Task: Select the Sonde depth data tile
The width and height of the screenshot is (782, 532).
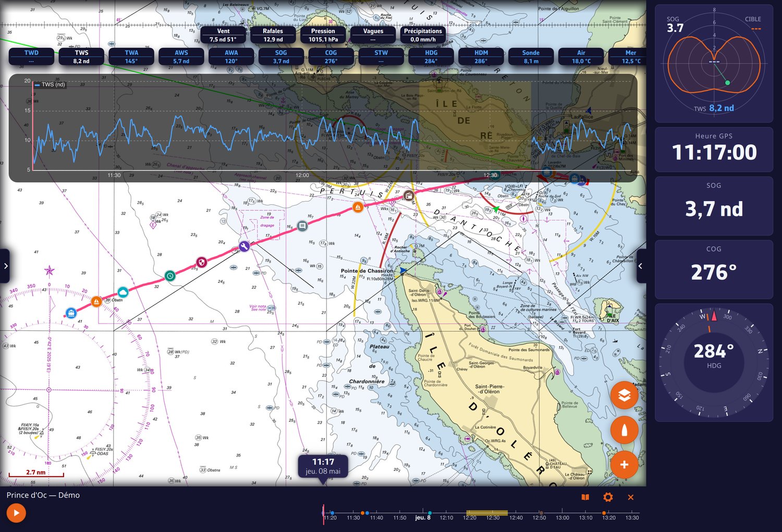Action: [x=531, y=57]
